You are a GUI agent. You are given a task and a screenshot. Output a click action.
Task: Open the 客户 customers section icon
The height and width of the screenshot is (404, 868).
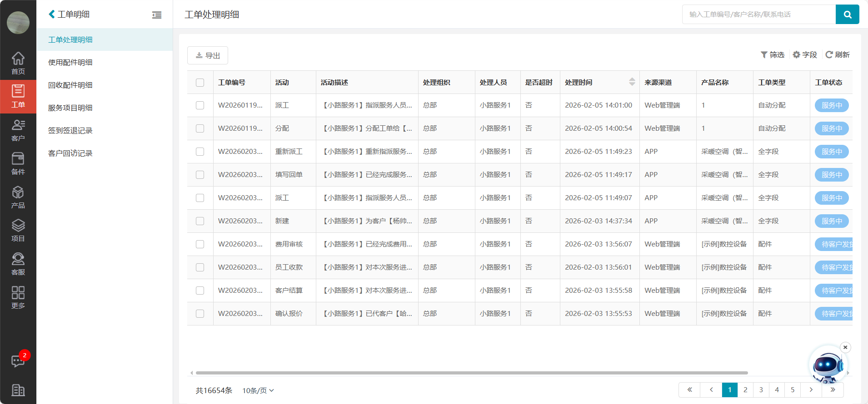tap(18, 130)
